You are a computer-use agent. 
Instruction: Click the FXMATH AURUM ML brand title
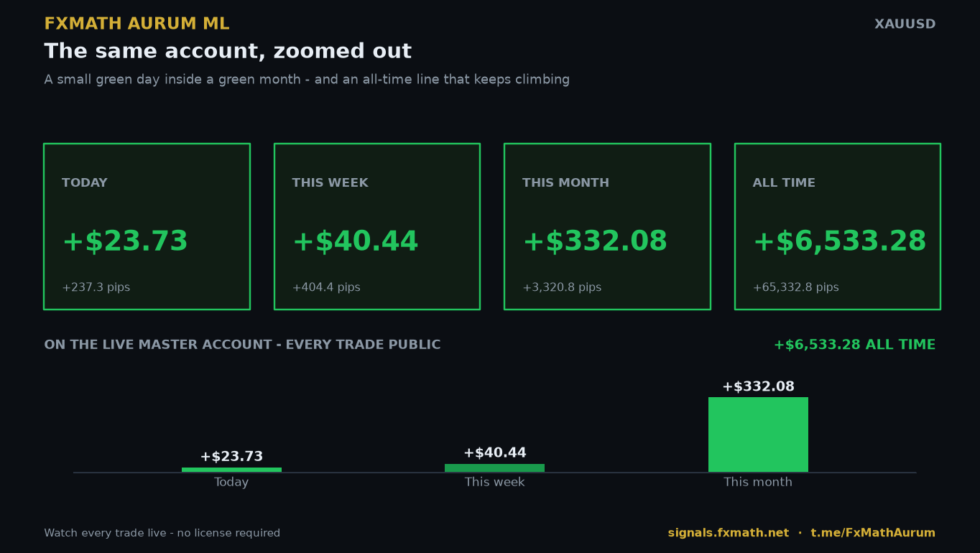[137, 24]
